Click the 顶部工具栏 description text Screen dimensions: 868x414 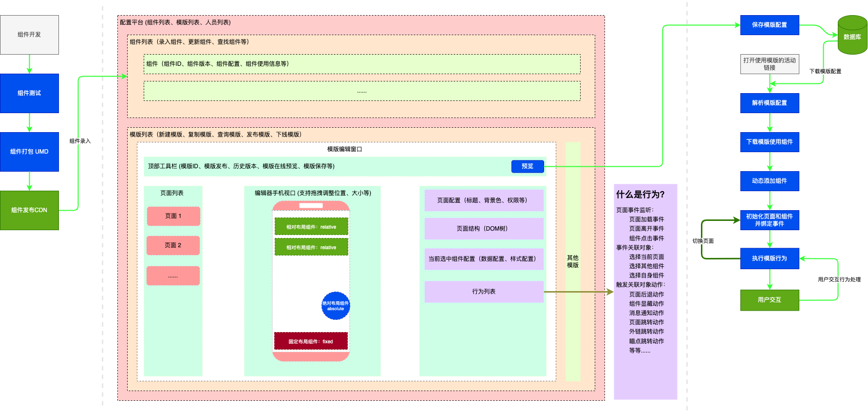click(241, 166)
